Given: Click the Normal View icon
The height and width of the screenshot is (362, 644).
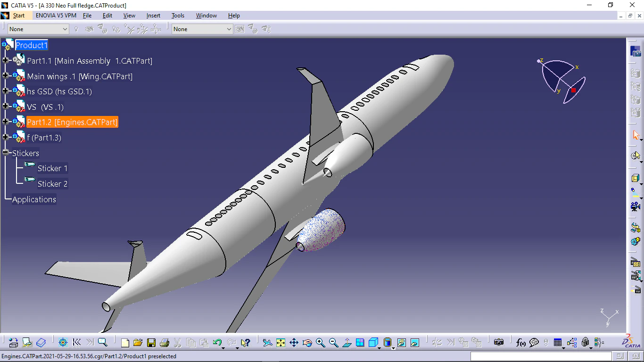Looking at the screenshot, I should (x=347, y=343).
